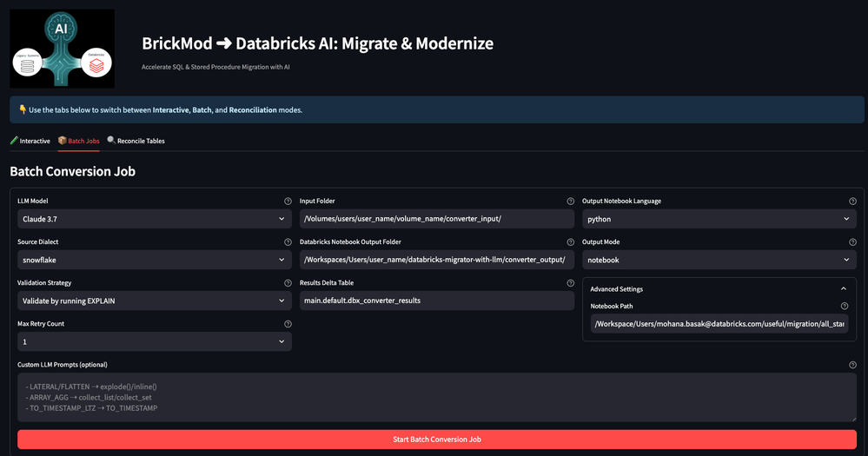Click the Max Retry Count help icon
The image size is (868, 456).
[288, 324]
